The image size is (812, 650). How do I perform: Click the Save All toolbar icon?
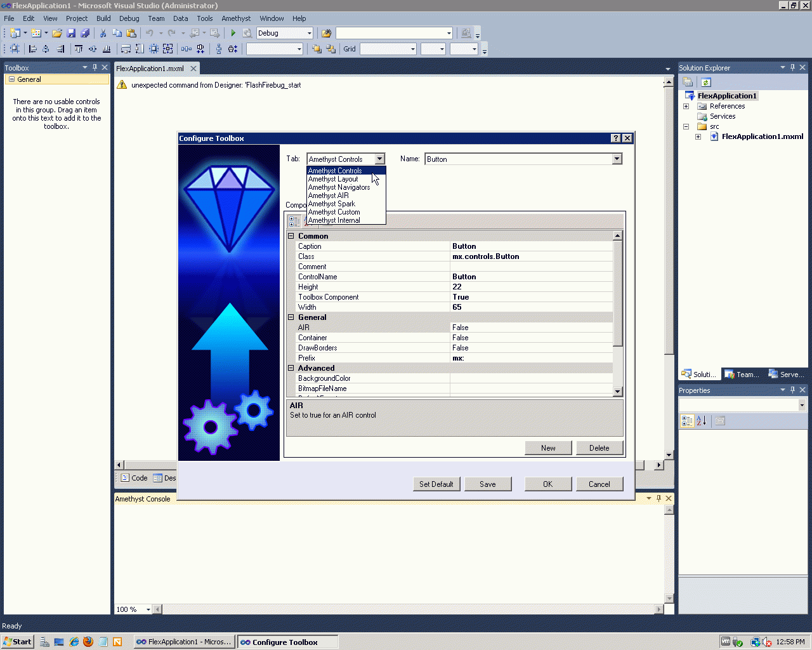pyautogui.click(x=85, y=33)
